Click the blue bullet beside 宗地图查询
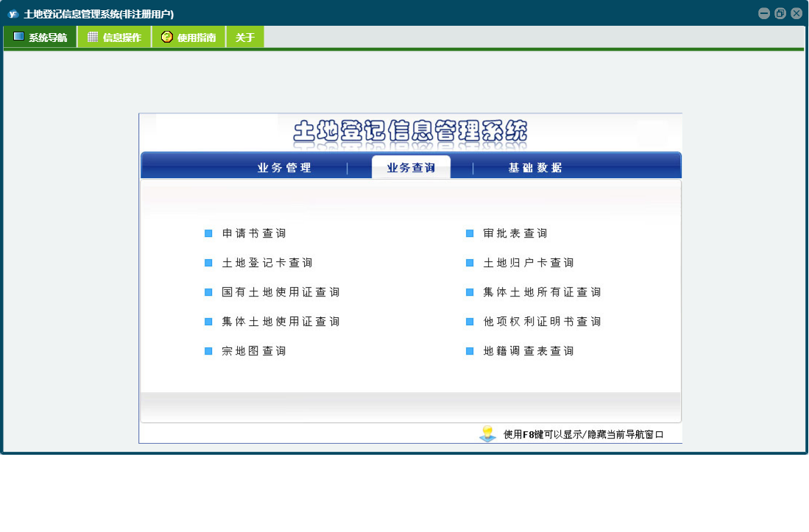This screenshot has width=809, height=532. [x=208, y=351]
